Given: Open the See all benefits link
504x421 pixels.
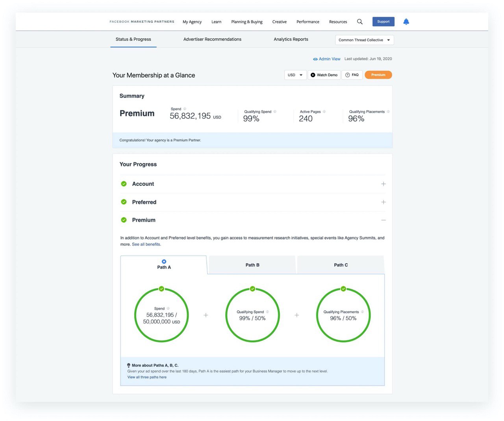Looking at the screenshot, I should pos(146,244).
